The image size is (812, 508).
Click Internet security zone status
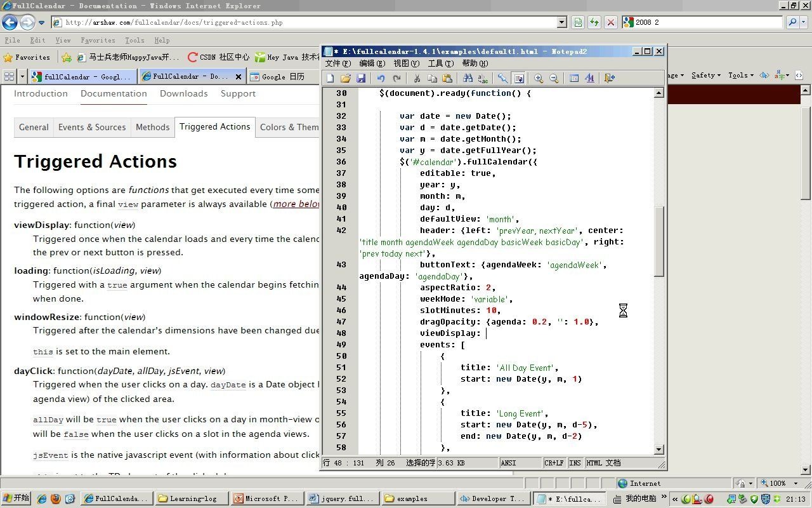click(639, 483)
